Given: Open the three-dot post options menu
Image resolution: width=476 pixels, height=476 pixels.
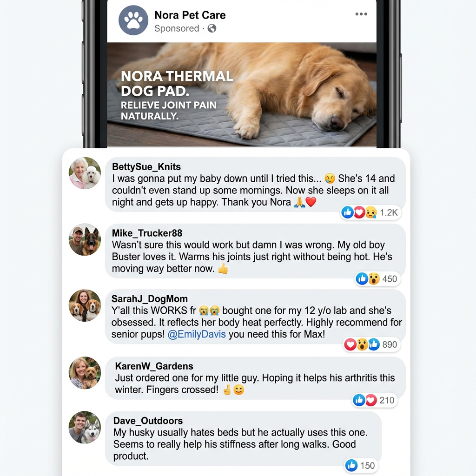Looking at the screenshot, I should click(x=361, y=14).
